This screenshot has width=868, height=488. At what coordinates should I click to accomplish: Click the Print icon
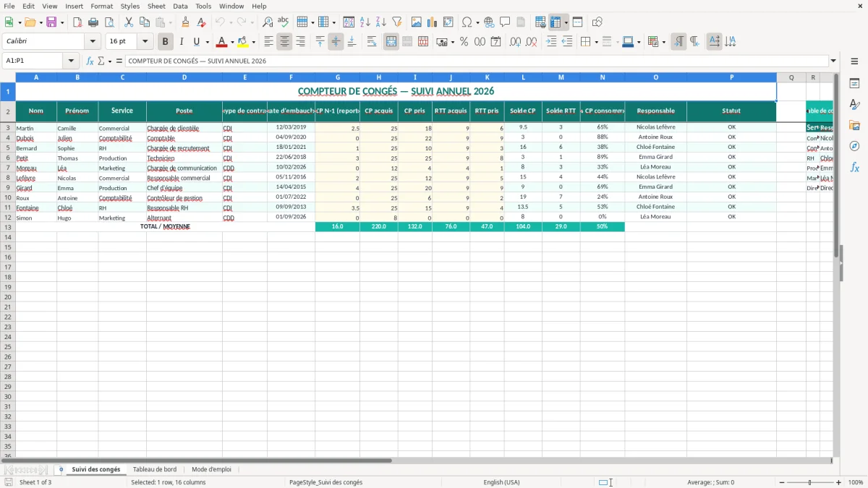pyautogui.click(x=93, y=22)
